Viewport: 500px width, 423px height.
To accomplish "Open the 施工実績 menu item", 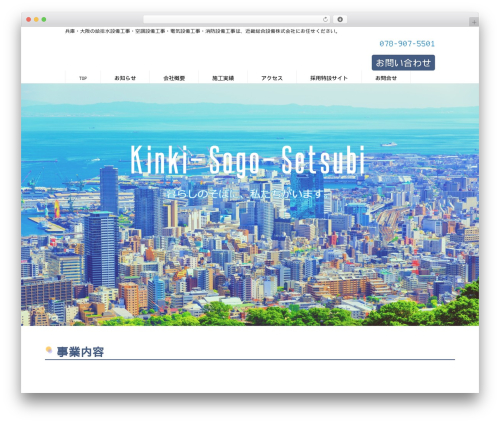I will point(223,78).
